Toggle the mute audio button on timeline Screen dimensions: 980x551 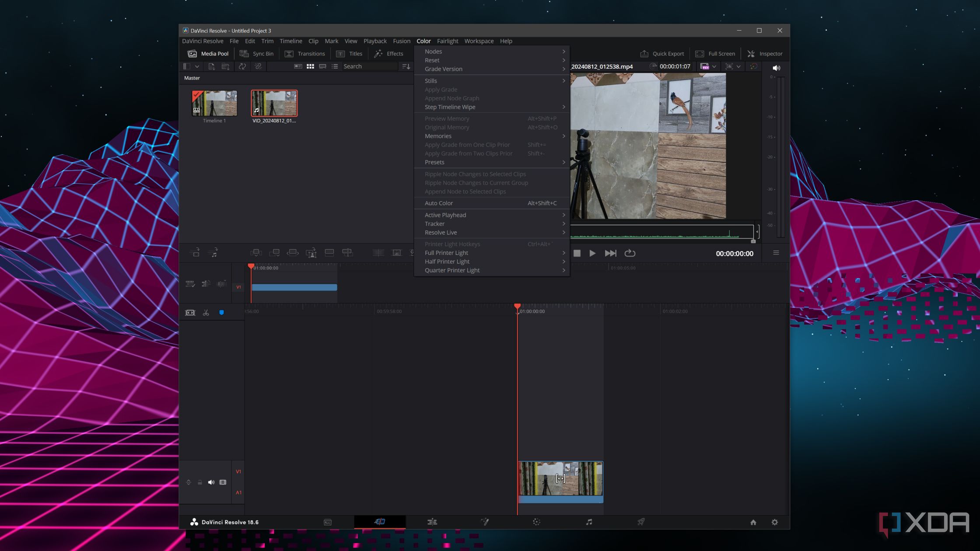[x=211, y=482]
